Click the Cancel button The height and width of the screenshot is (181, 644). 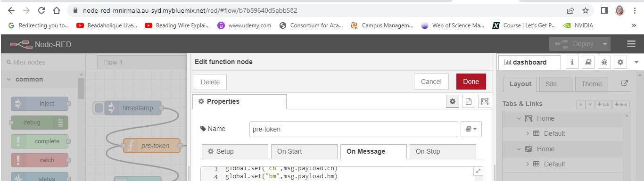coord(431,82)
